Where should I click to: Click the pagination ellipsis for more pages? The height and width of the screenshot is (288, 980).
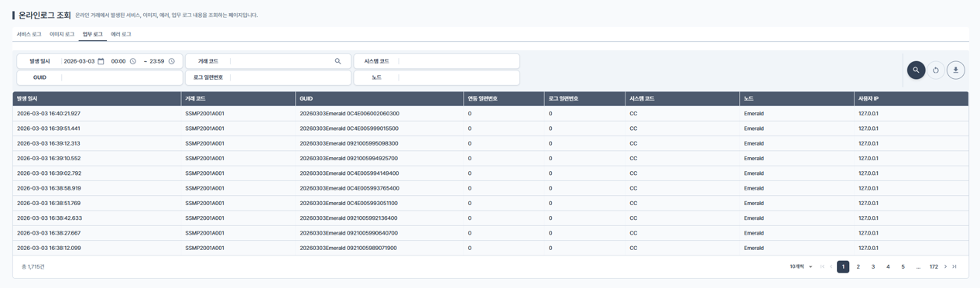click(918, 266)
